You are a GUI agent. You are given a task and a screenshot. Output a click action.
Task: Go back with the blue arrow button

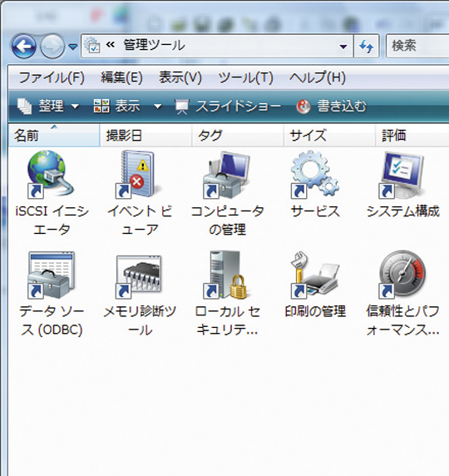pyautogui.click(x=23, y=46)
